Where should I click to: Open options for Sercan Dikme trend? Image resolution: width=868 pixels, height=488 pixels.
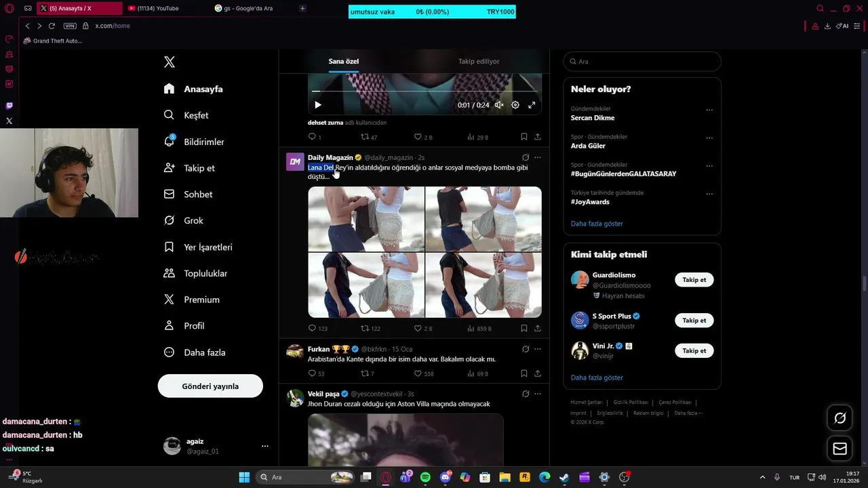[709, 110]
